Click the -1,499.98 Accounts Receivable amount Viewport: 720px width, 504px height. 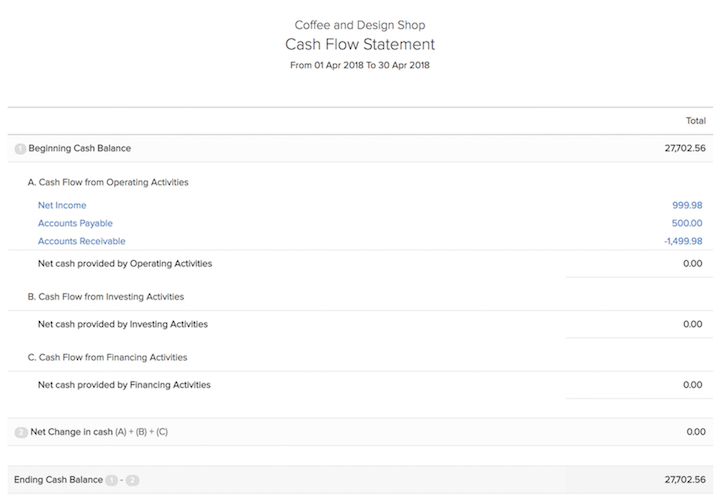coord(681,241)
